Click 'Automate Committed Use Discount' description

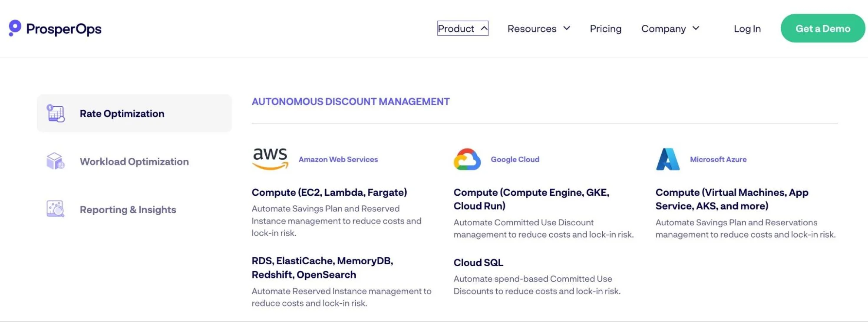click(x=544, y=228)
